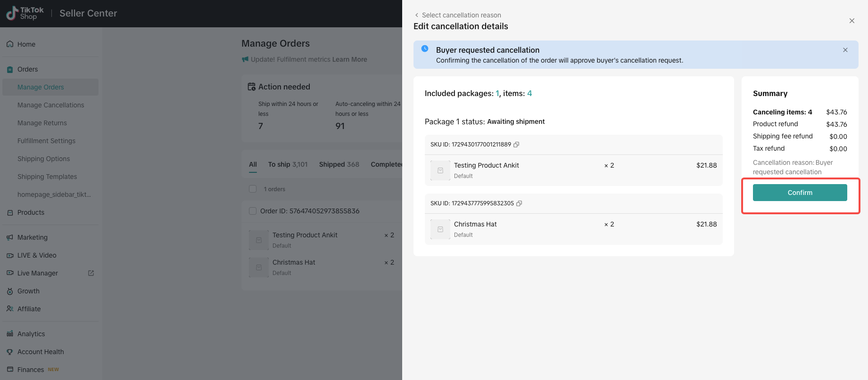
Task: Close the Edit cancellation details panel
Action: (x=851, y=21)
